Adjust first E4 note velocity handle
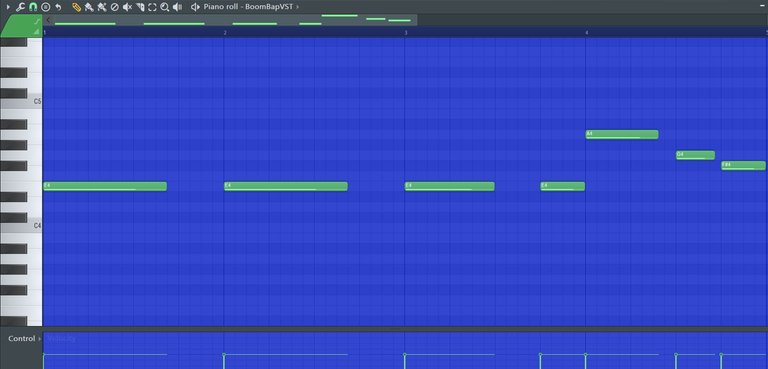Screen dimensions: 768x369 pyautogui.click(x=44, y=354)
